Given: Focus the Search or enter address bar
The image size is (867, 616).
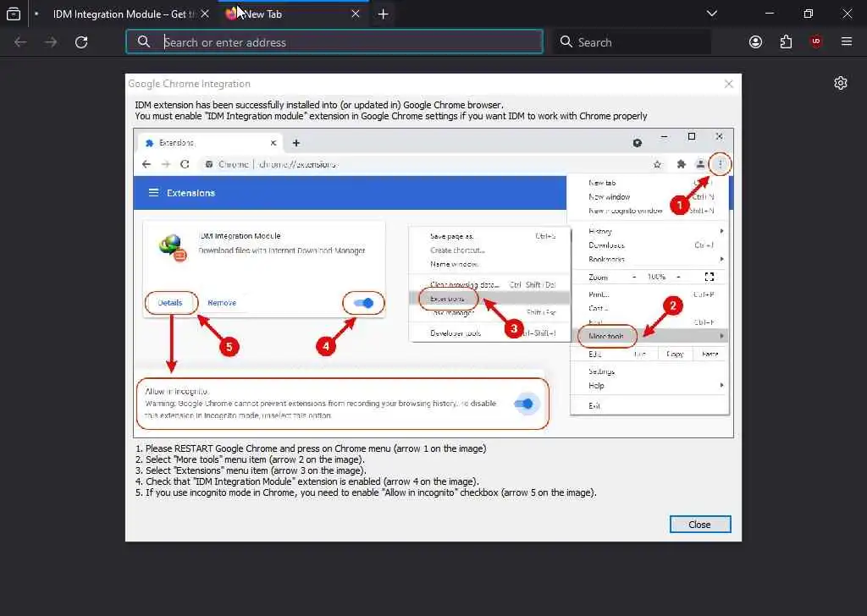Looking at the screenshot, I should pyautogui.click(x=334, y=42).
